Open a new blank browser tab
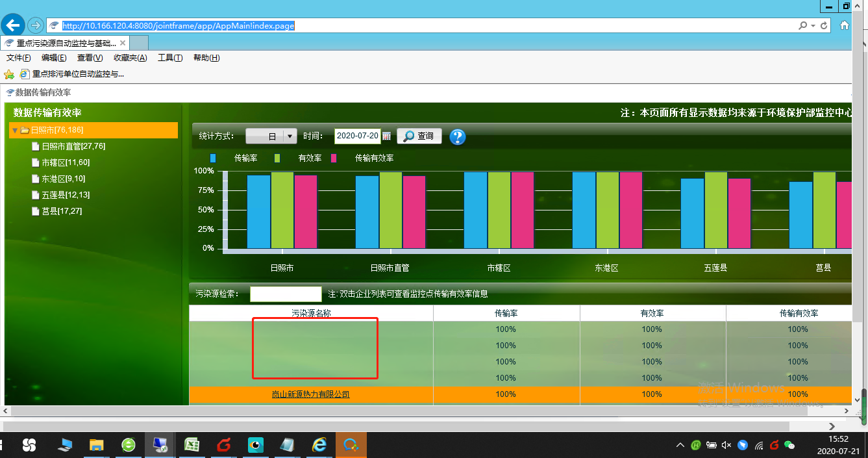 pyautogui.click(x=139, y=43)
